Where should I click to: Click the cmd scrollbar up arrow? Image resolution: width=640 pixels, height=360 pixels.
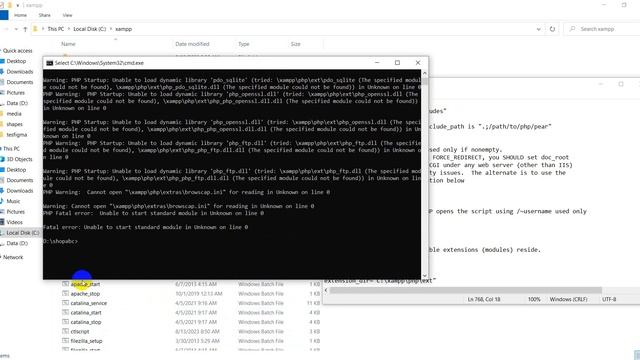(424, 73)
